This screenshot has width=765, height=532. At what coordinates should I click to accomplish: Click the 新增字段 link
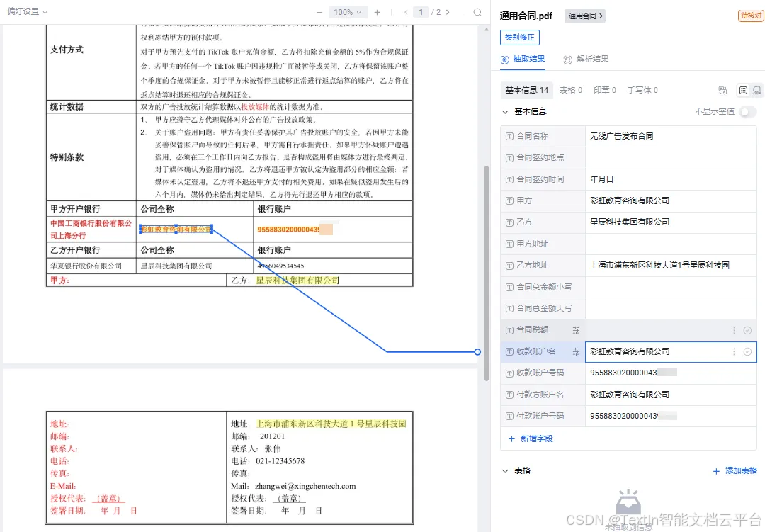click(536, 438)
